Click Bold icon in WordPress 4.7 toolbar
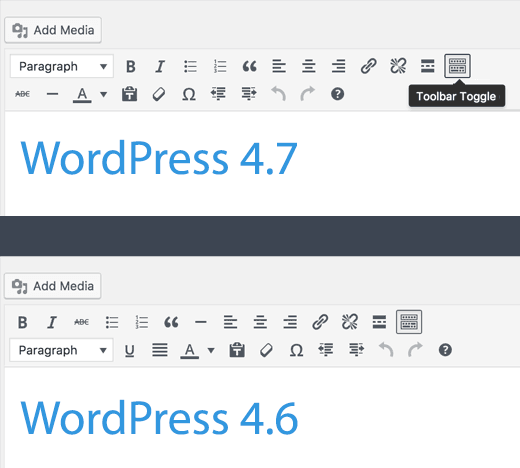Image resolution: width=520 pixels, height=468 pixels. tap(131, 66)
